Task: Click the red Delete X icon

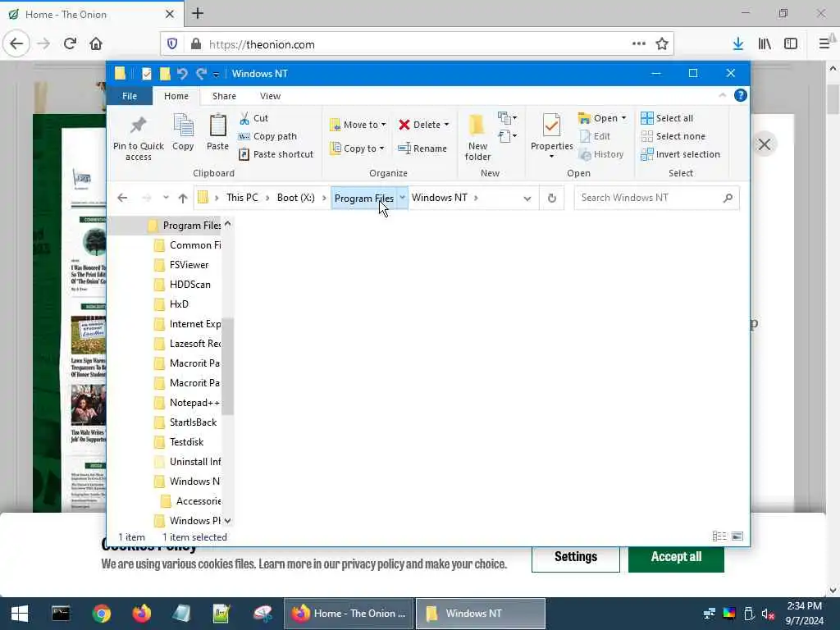Action: tap(404, 125)
